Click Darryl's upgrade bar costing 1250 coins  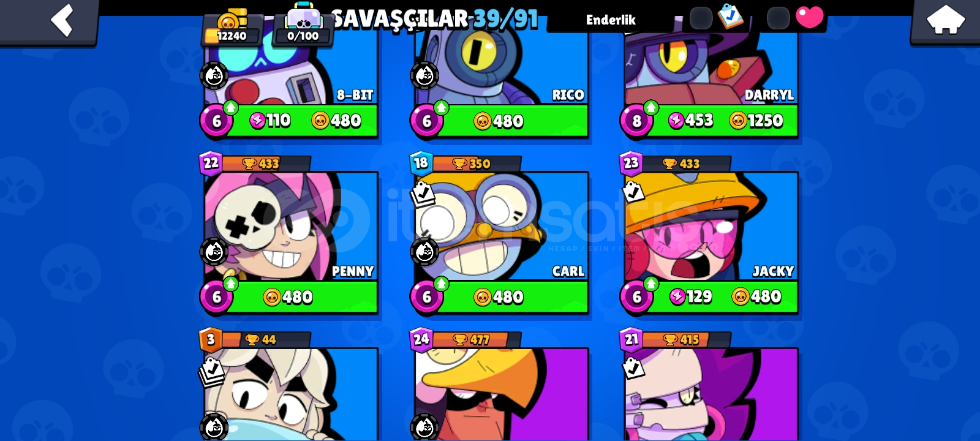pos(723,121)
